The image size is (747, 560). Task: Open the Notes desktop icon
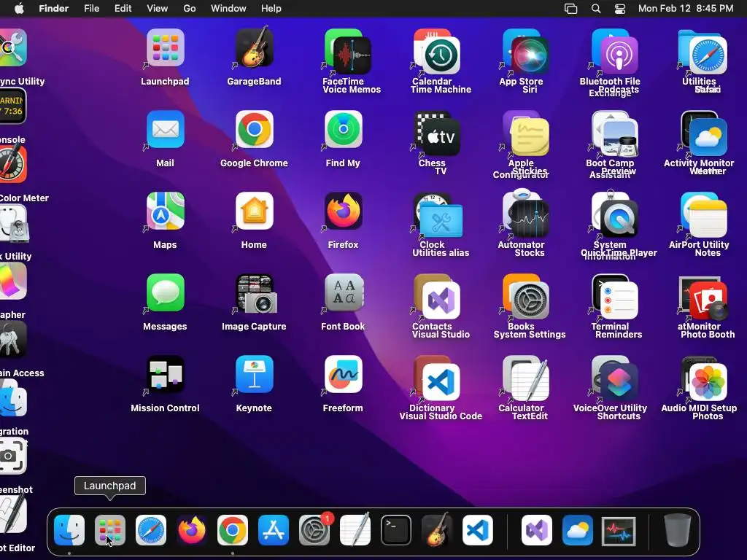(708, 219)
